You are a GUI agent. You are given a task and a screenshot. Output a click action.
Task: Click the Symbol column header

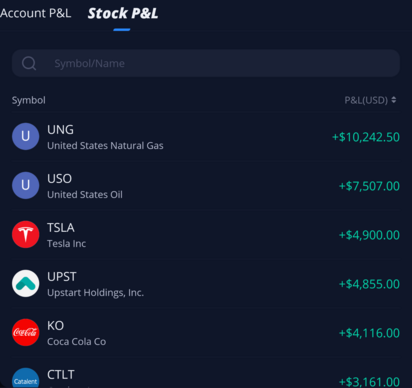coord(29,100)
